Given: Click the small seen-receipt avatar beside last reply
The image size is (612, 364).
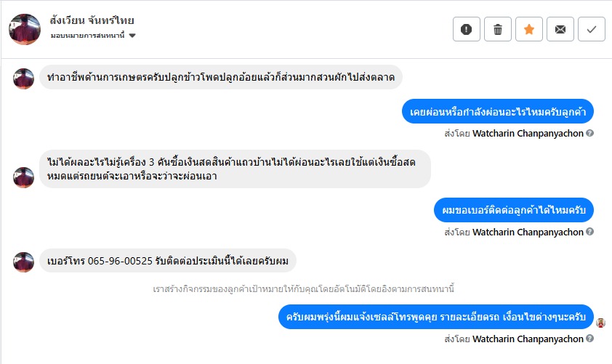Looking at the screenshot, I should pos(600,323).
